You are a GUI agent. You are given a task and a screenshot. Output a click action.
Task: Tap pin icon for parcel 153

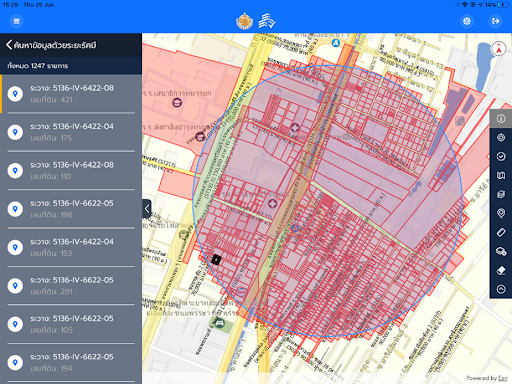coord(15,247)
